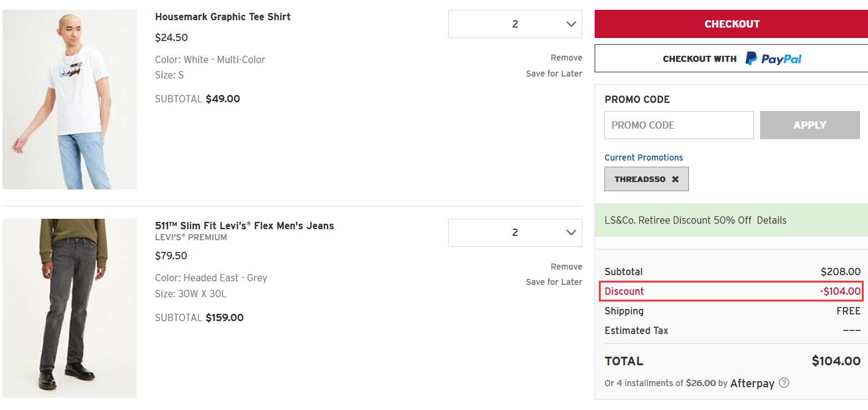Remove the THREADS50 promo code tag
Screen dimensions: 868x410
[675, 180]
